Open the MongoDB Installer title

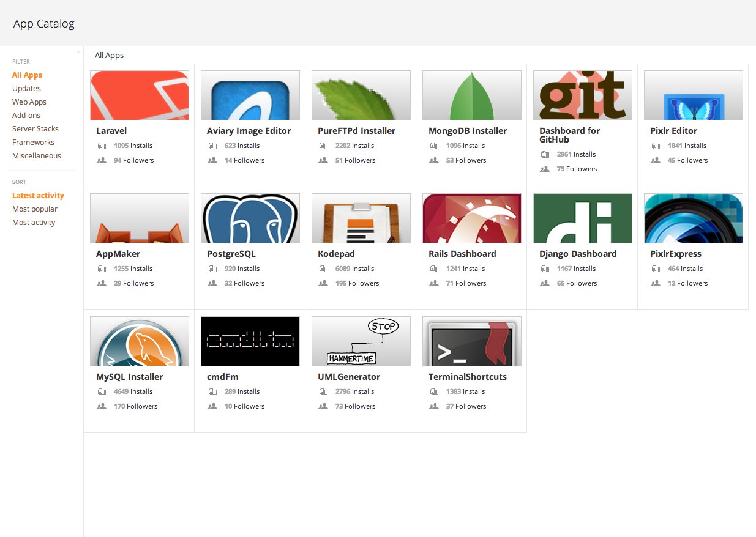[x=468, y=131]
